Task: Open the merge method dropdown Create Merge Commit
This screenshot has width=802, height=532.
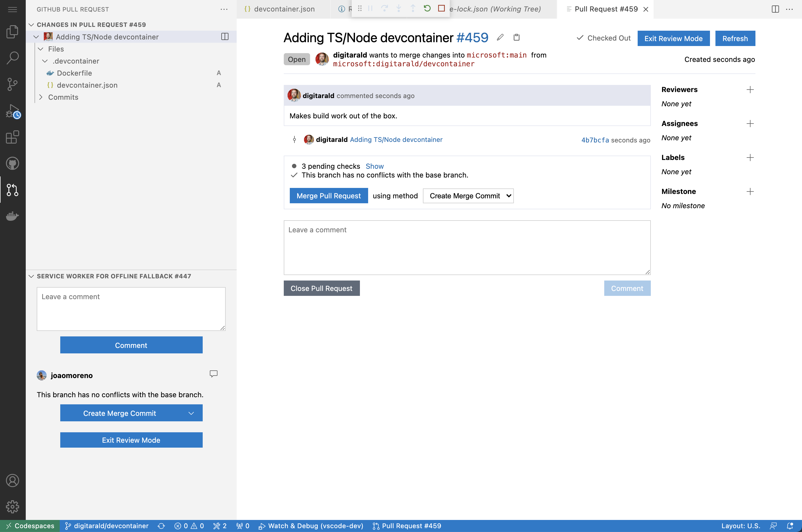Action: (468, 196)
